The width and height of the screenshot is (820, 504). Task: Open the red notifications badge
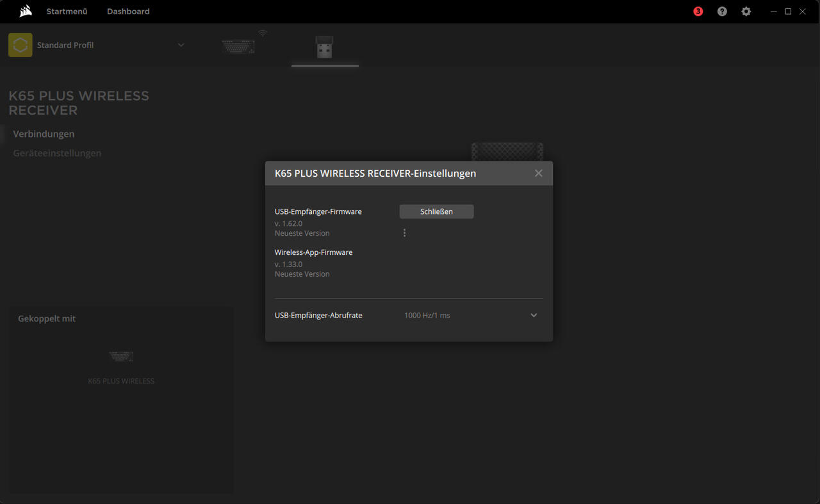click(698, 12)
